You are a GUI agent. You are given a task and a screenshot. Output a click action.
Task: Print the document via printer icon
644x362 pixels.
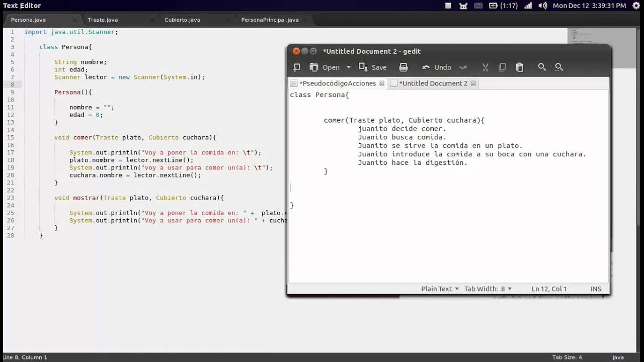point(404,67)
